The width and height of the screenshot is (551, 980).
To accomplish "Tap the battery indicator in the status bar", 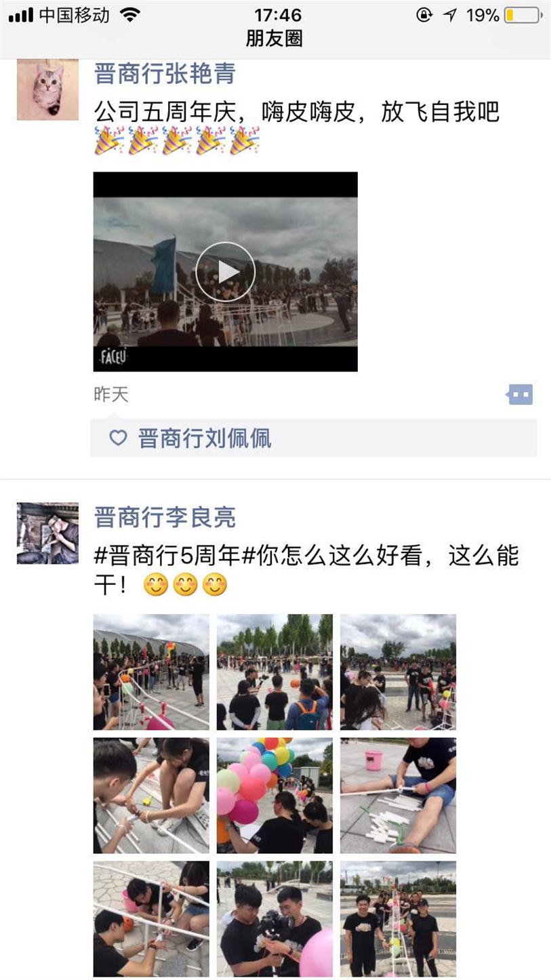I will tap(523, 15).
